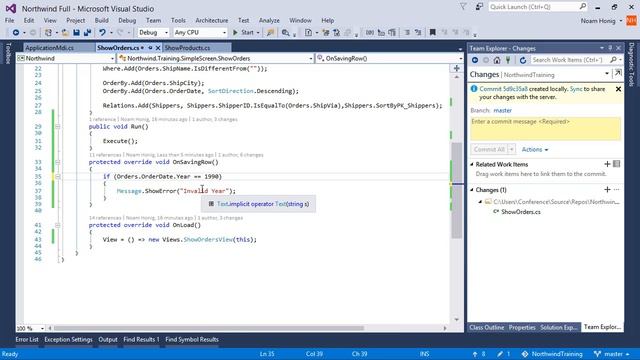This screenshot has width=640, height=360.
Task: Open the Changes page title dropdown
Action: pos(607,74)
